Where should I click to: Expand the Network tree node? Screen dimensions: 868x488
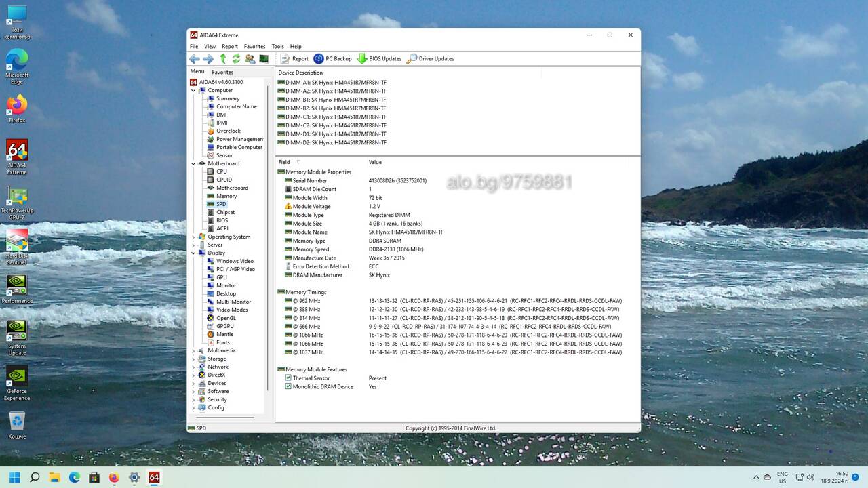click(x=193, y=367)
